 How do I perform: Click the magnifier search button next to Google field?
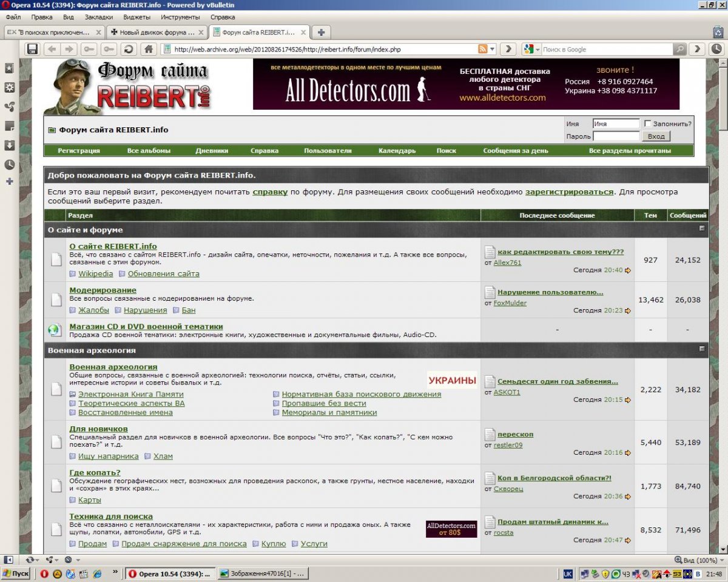679,49
